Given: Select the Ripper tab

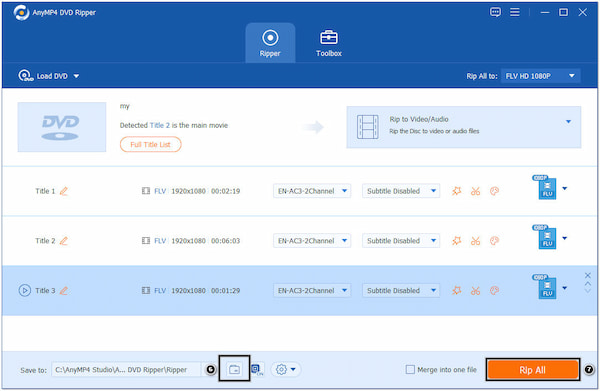Looking at the screenshot, I should 270,43.
